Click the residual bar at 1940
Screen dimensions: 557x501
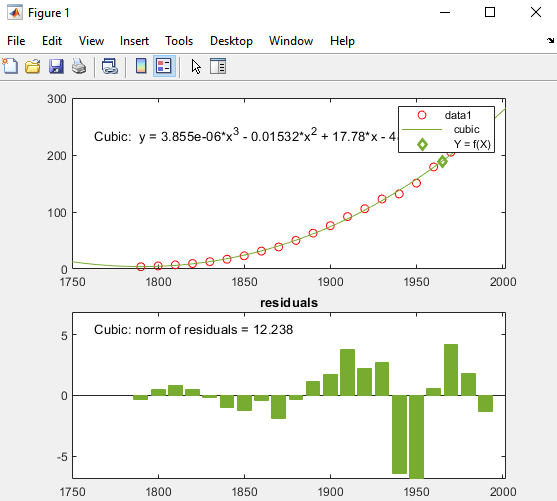click(x=399, y=434)
